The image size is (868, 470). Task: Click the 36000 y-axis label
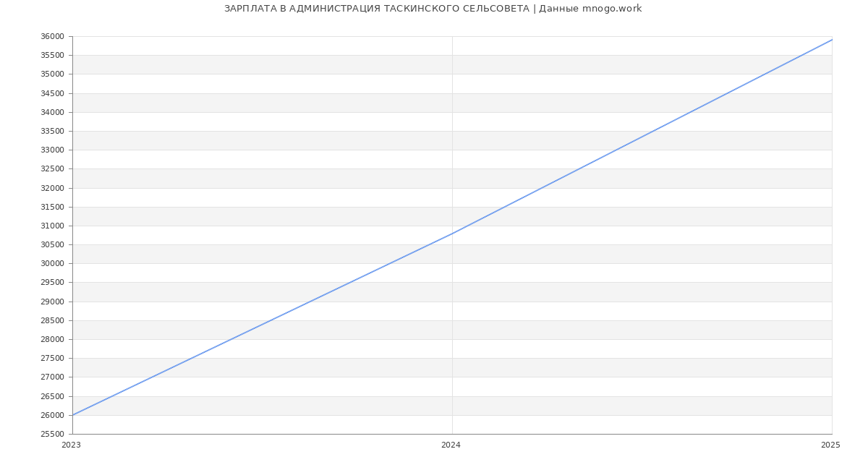[51, 37]
